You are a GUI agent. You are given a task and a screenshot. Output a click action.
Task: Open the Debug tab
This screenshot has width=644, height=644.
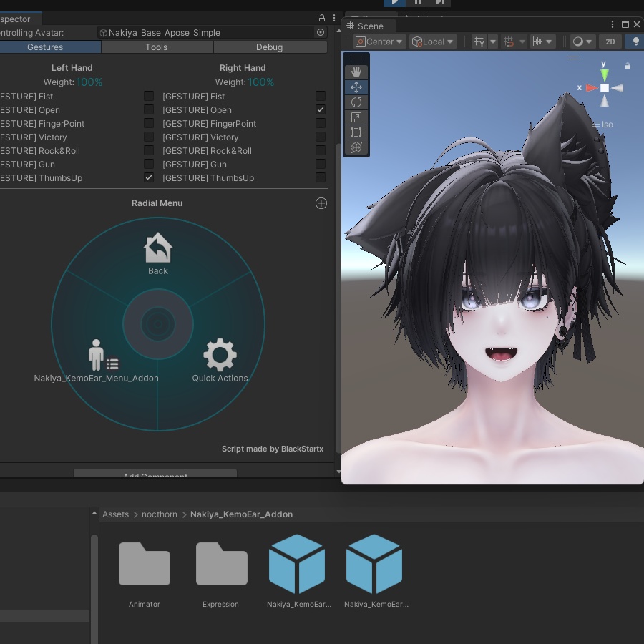pos(270,47)
